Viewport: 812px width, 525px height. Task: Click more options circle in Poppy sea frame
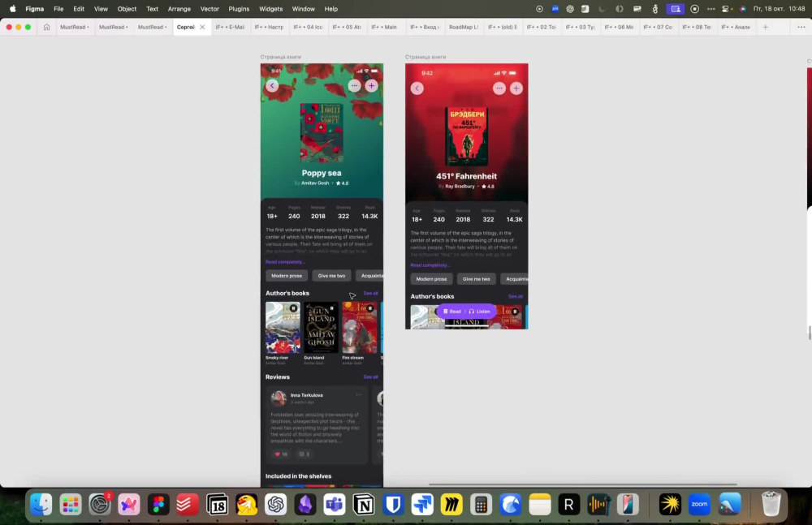coord(354,85)
